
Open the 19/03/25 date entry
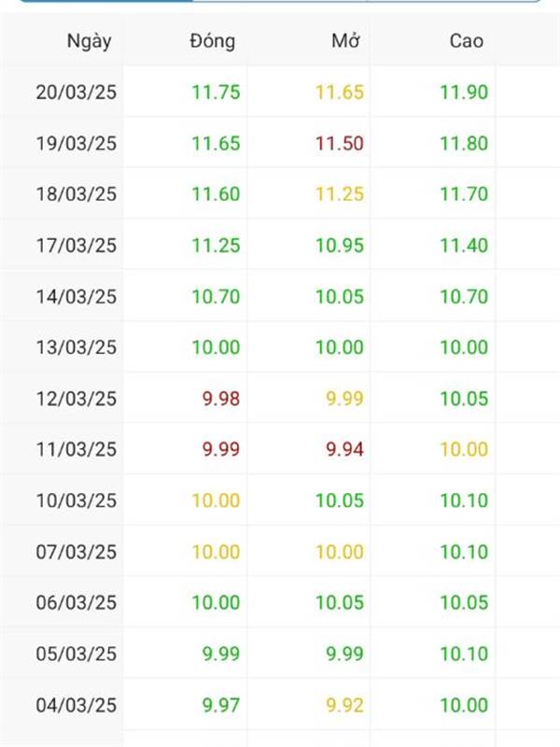coord(77,144)
